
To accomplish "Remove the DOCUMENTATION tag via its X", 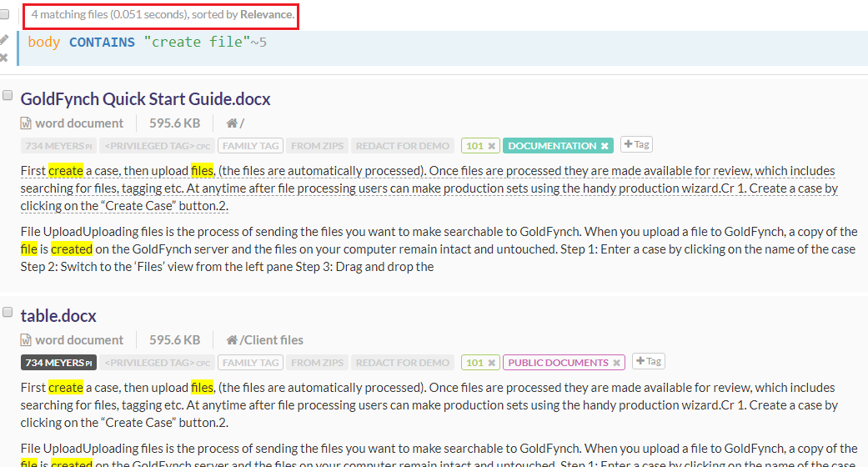I will point(605,146).
